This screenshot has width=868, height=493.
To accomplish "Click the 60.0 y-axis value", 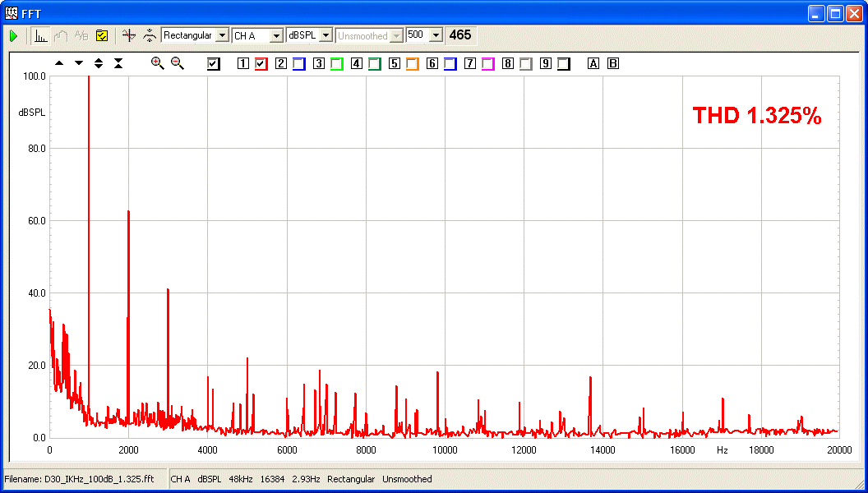I will click(x=36, y=221).
